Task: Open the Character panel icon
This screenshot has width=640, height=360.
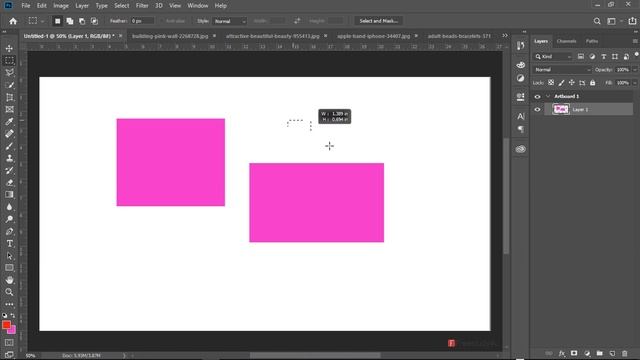Action: point(520,117)
